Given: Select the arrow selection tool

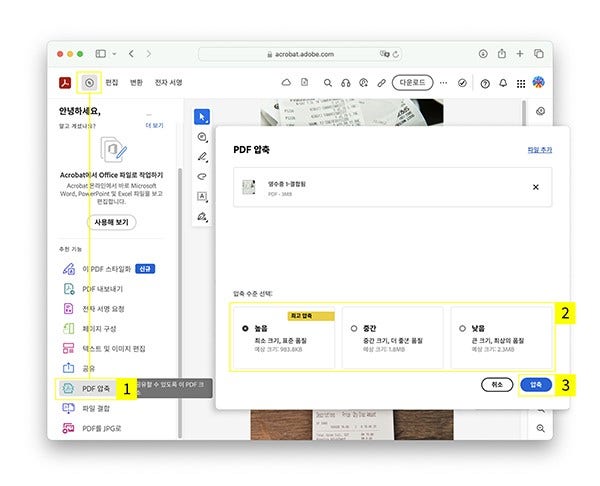Looking at the screenshot, I should click(202, 117).
